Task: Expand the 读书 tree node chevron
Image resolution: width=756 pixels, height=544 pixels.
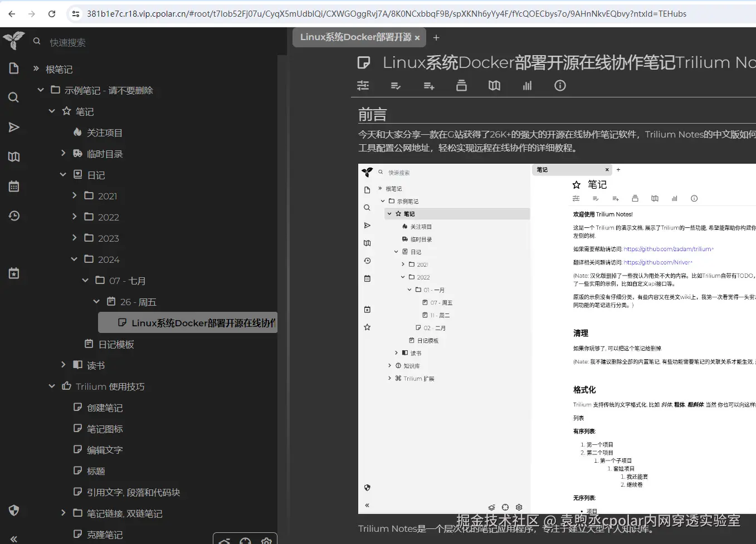Action: [x=63, y=364]
